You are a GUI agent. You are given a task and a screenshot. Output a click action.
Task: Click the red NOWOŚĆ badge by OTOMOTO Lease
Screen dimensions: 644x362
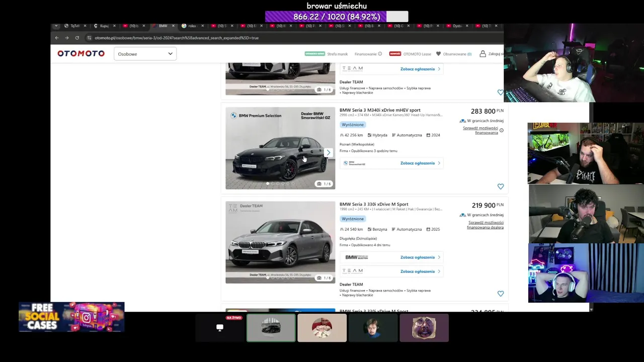pos(395,54)
